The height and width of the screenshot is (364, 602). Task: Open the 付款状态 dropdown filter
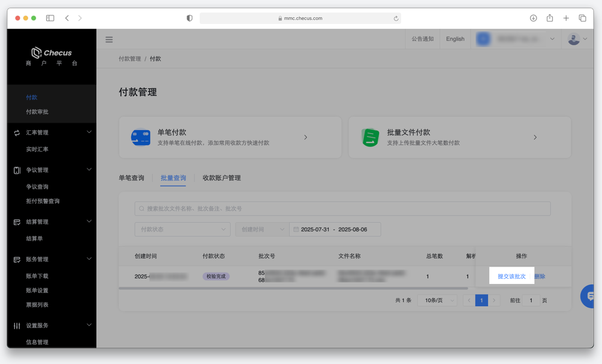pyautogui.click(x=182, y=229)
